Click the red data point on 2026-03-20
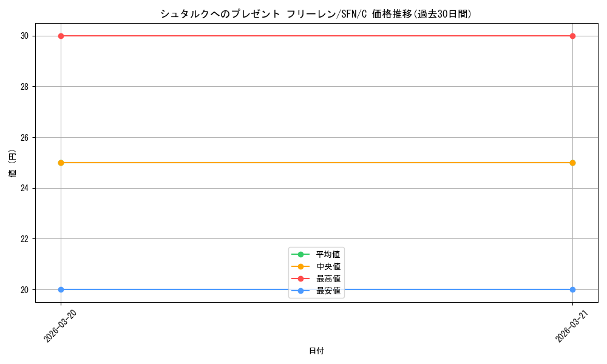The width and height of the screenshot is (607, 364). tap(61, 36)
